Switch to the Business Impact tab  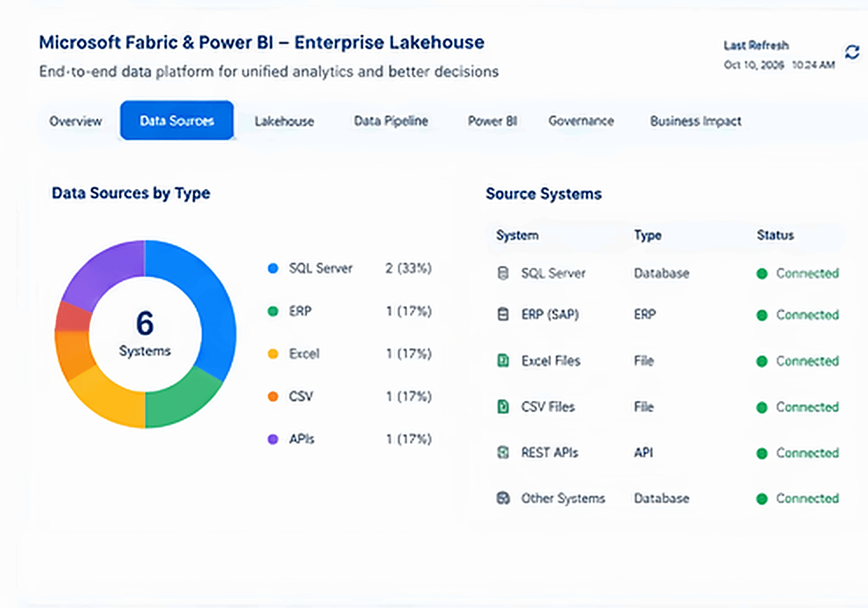click(x=696, y=121)
